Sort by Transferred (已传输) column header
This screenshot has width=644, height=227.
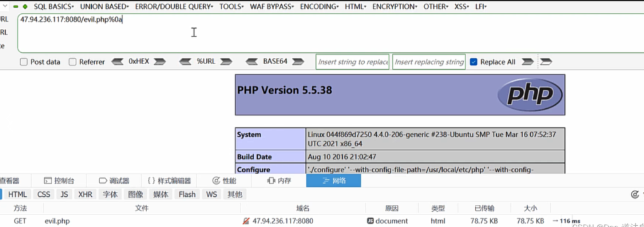point(484,209)
